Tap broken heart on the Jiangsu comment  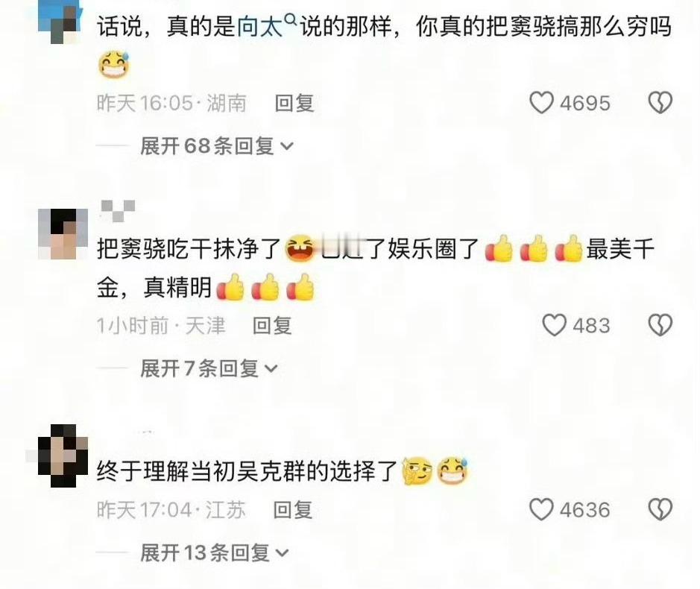[660, 509]
